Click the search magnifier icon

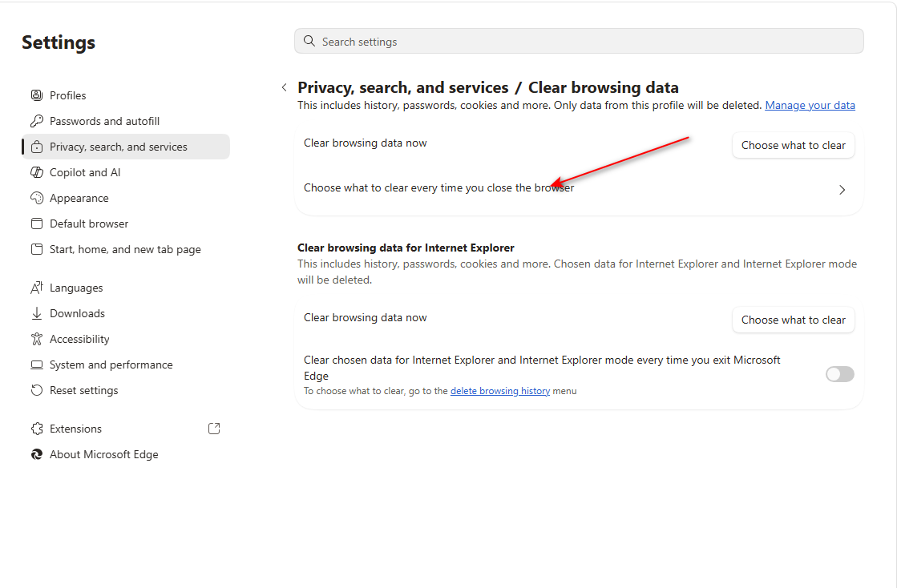pyautogui.click(x=309, y=41)
